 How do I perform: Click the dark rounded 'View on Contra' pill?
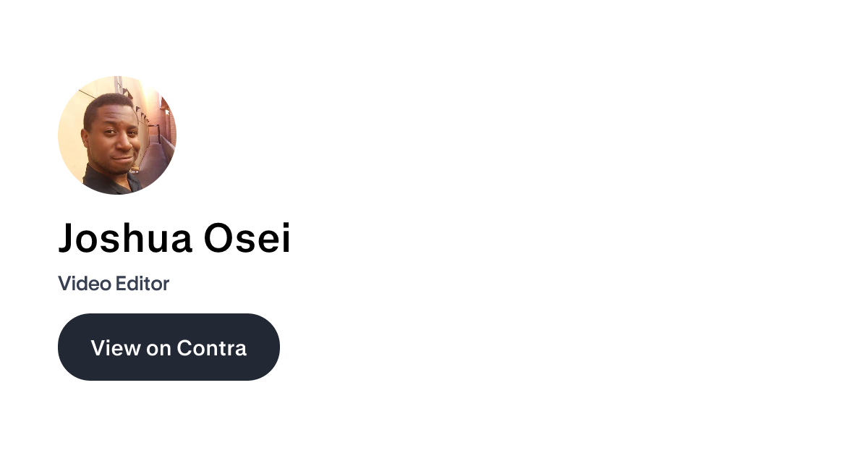(x=169, y=347)
